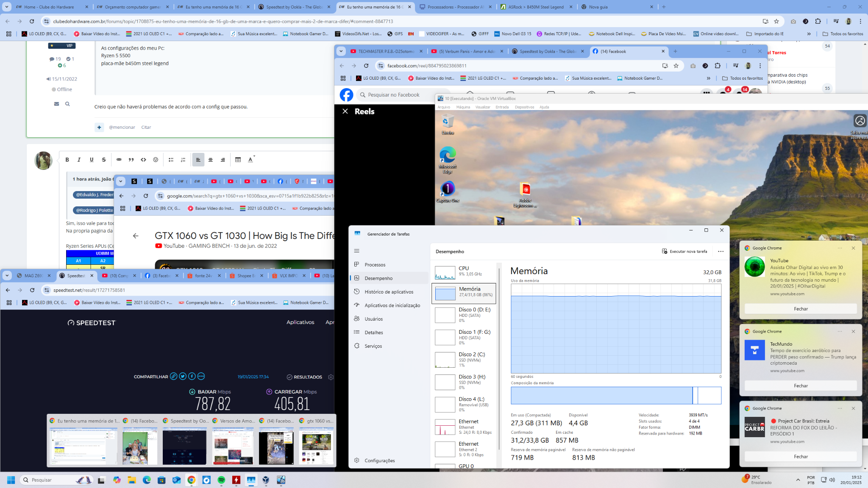Screen dimensions: 868x488
Task: Open tab search chevron in Google search window
Action: (x=121, y=181)
